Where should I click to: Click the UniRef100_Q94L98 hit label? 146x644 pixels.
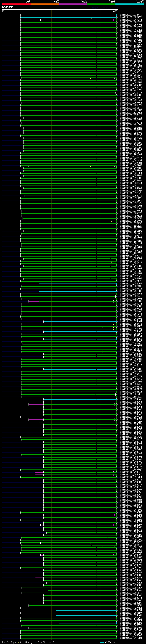pyautogui.click(x=131, y=555)
